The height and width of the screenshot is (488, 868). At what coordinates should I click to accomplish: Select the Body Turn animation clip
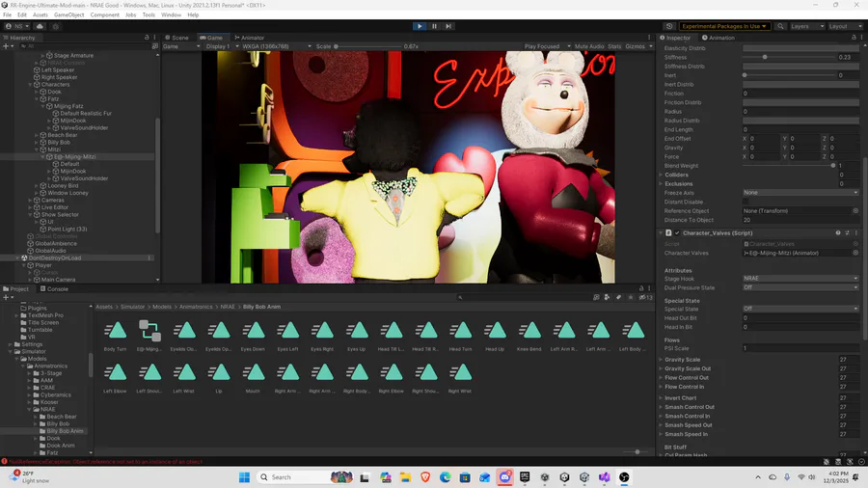click(115, 336)
